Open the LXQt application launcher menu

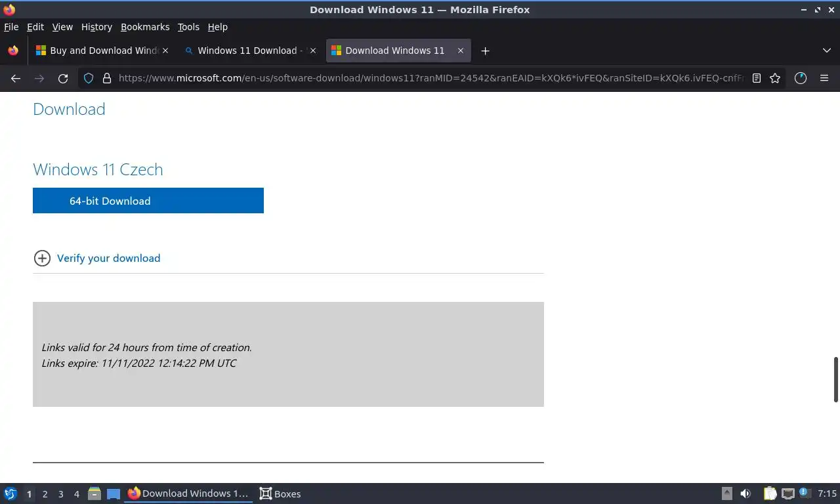click(x=10, y=493)
